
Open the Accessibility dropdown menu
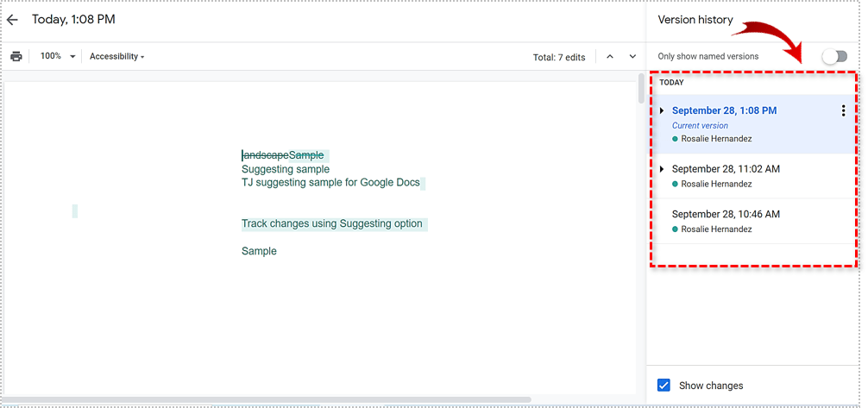click(116, 56)
